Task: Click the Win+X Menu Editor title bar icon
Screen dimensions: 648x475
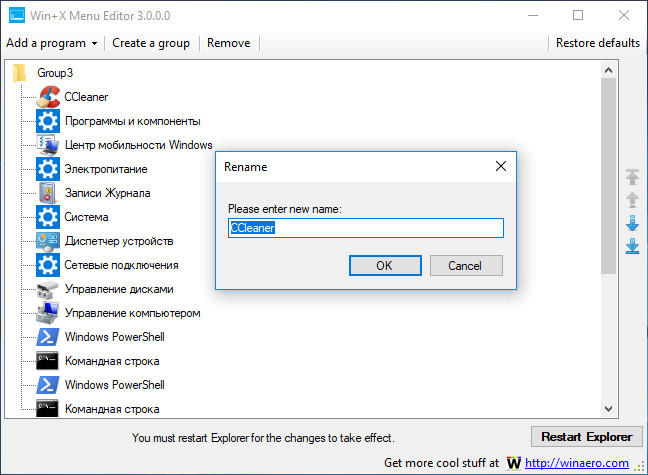Action: click(x=17, y=15)
